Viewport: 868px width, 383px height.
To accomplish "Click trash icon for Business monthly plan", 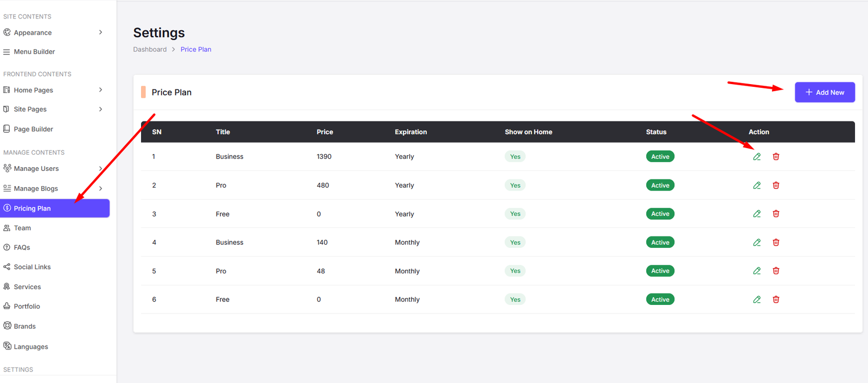I will 776,242.
